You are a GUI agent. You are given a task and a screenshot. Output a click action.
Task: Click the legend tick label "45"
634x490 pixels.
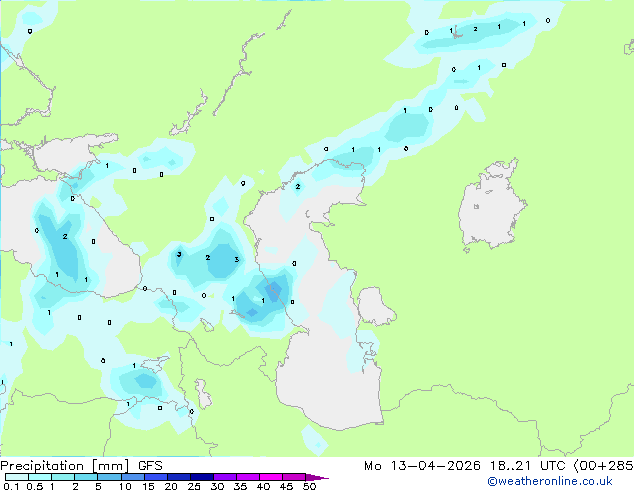click(x=286, y=486)
